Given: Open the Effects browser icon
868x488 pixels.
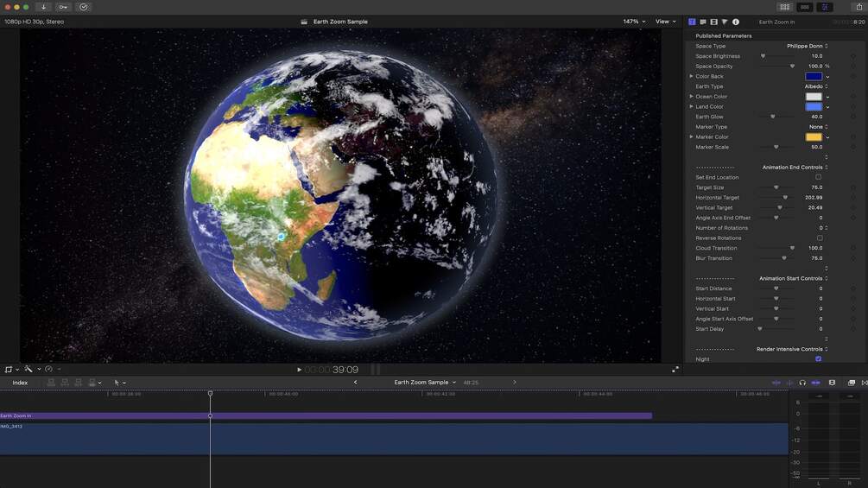Looking at the screenshot, I should pos(852,383).
